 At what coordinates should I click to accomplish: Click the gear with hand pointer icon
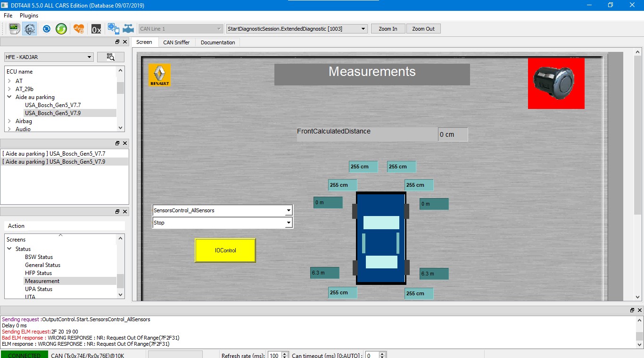coord(113,29)
